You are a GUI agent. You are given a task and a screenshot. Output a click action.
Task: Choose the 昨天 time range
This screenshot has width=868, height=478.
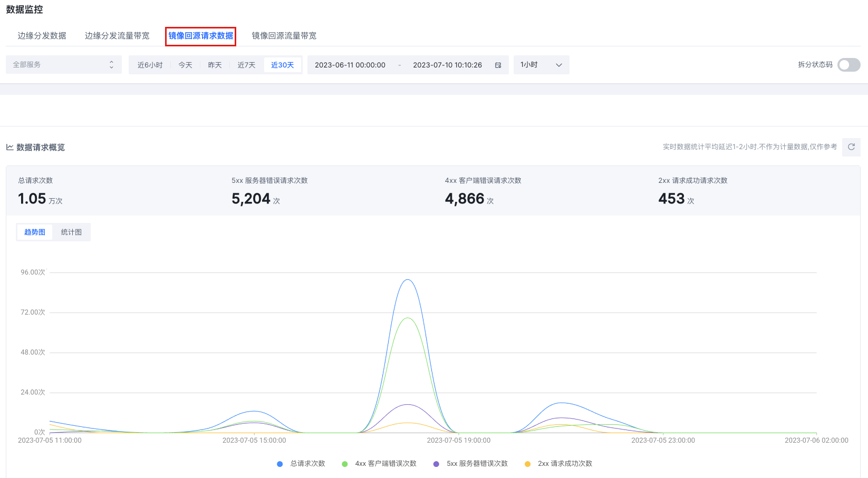(x=215, y=65)
